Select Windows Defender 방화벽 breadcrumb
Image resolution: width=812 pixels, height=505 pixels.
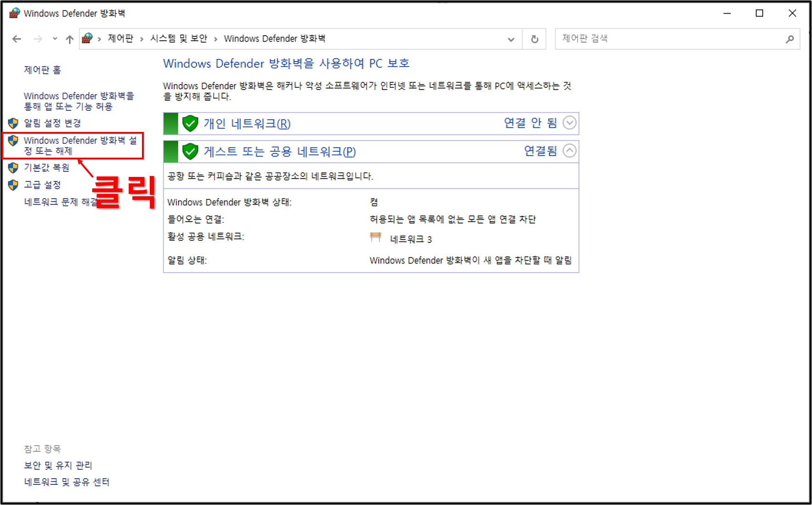pyautogui.click(x=275, y=39)
